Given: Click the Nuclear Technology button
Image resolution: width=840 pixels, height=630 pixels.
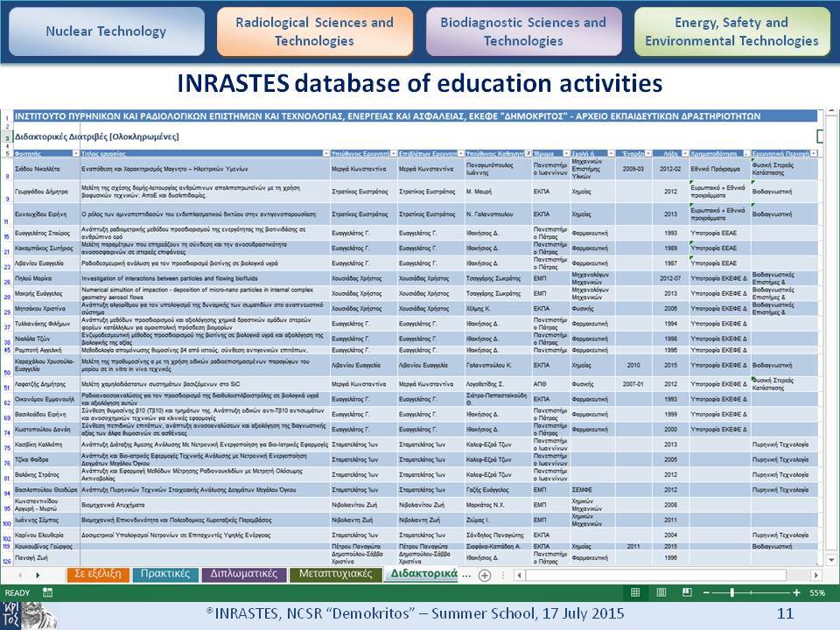Looking at the screenshot, I should [x=107, y=31].
